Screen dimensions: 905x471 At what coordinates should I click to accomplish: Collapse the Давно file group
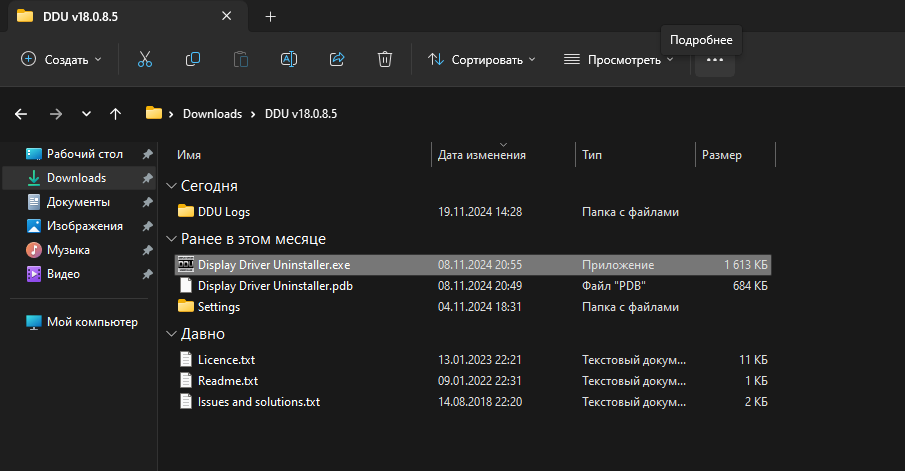click(172, 334)
